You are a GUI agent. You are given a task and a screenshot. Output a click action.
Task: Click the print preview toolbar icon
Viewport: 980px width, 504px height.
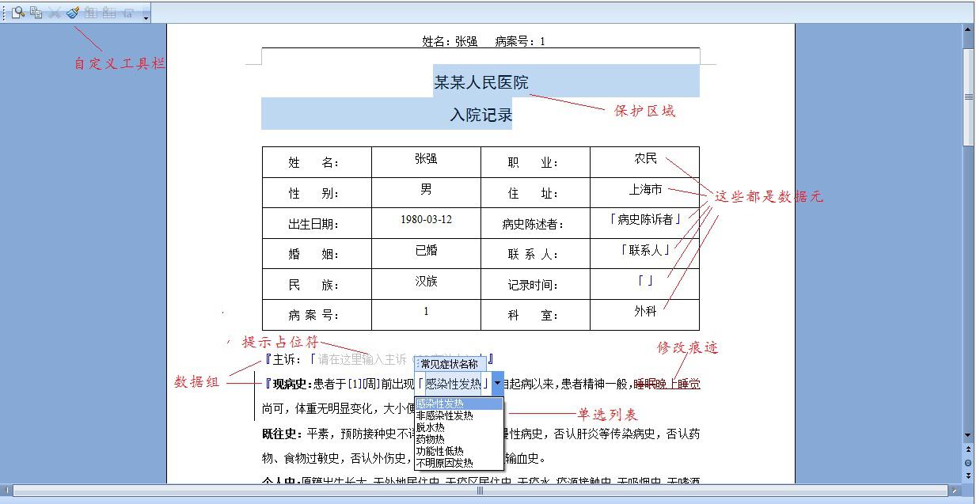coord(17,13)
